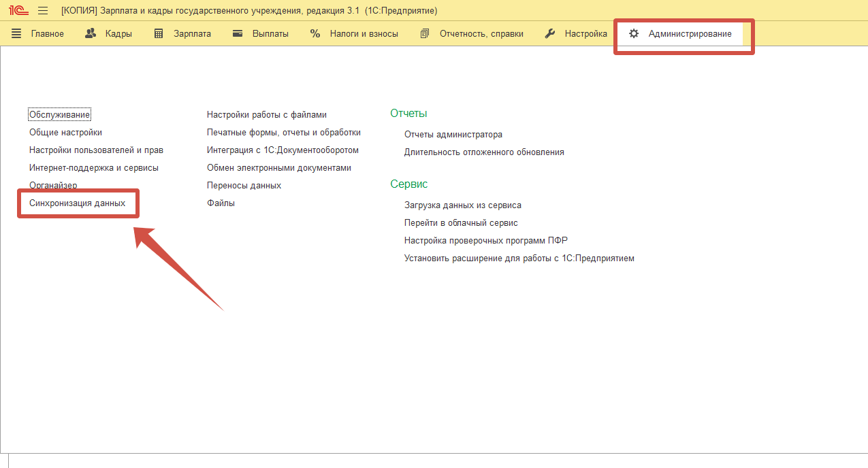Open the Органайзер settings

point(53,185)
